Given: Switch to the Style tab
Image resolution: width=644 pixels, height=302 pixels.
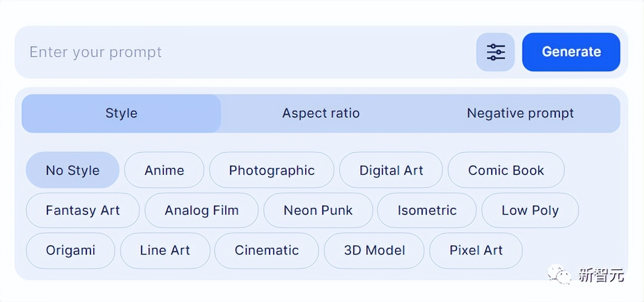Looking at the screenshot, I should coord(121,113).
